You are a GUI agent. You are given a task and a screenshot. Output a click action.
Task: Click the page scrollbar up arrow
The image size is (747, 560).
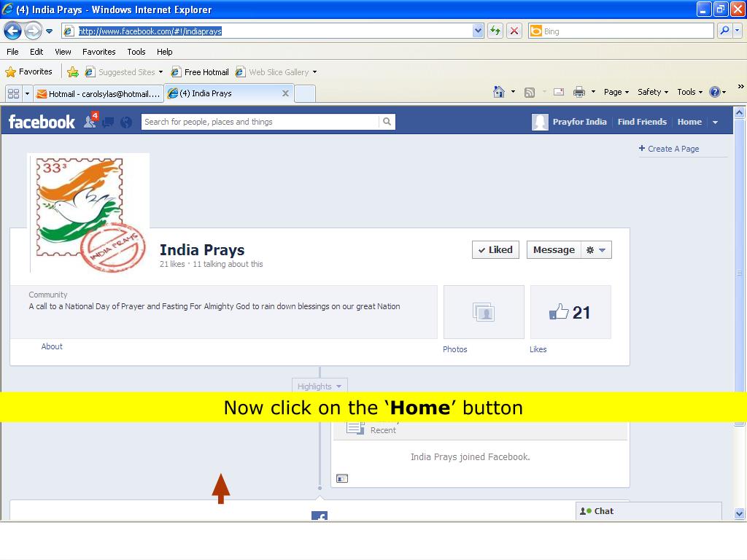click(x=740, y=112)
